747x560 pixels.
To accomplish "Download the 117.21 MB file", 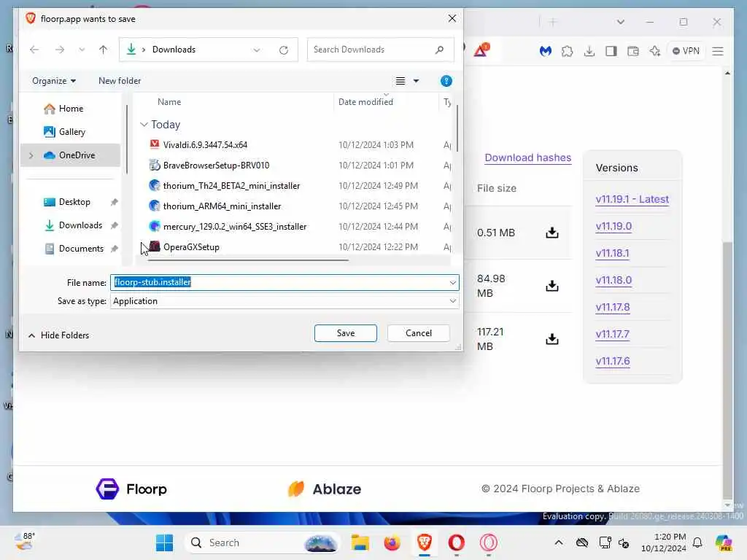I will tap(552, 339).
